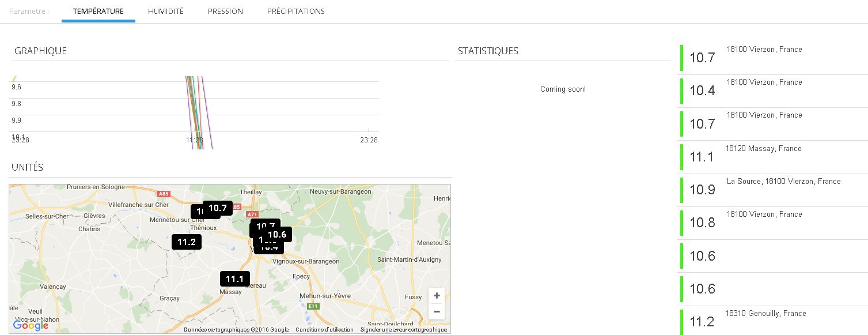Click the 10.6 temperature marker on map
The width and height of the screenshot is (868, 335).
(278, 234)
